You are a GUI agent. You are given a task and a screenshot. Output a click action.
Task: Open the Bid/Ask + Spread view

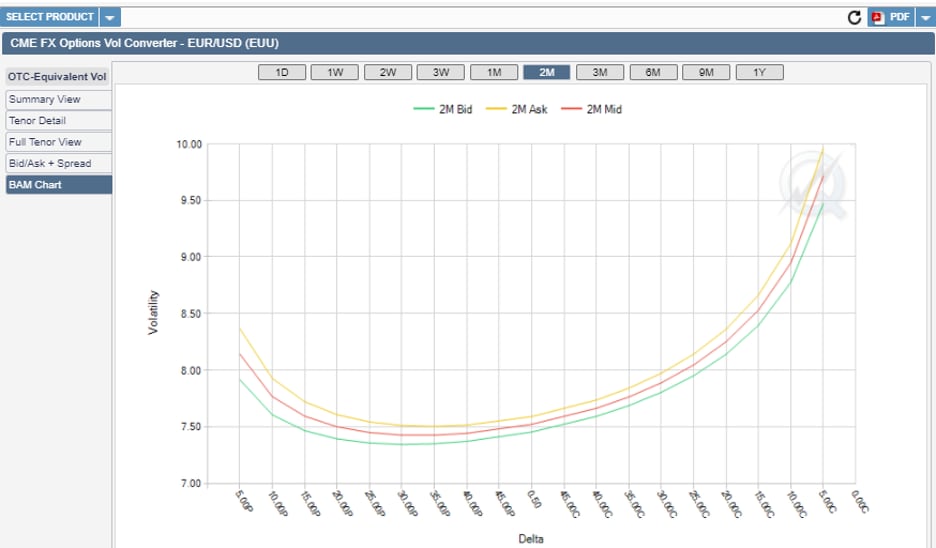(58, 163)
